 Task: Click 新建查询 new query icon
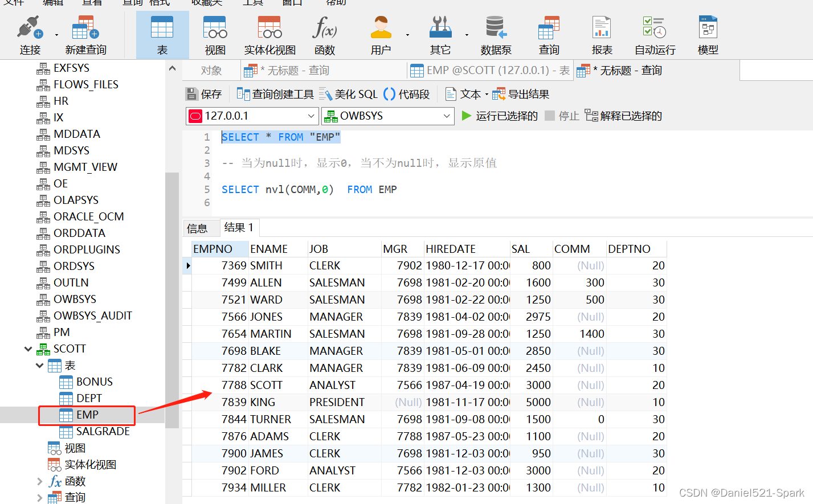85,35
